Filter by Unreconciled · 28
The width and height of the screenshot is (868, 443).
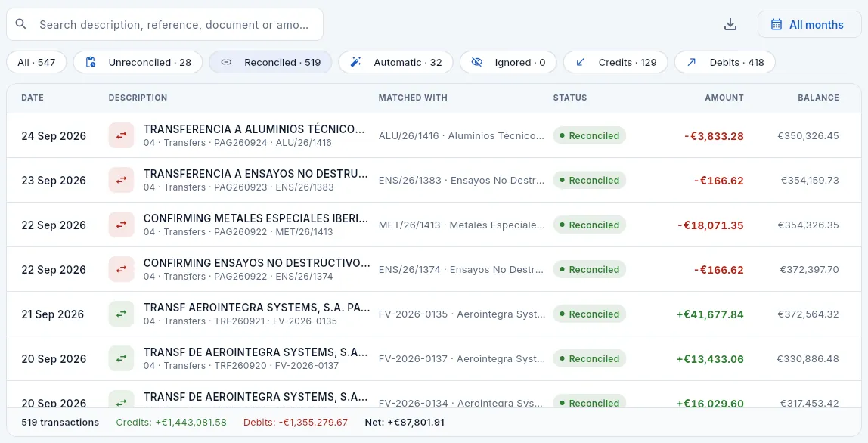tap(138, 62)
